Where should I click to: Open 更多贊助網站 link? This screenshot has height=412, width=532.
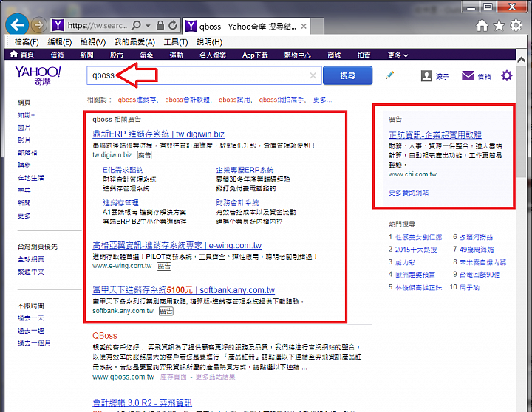409,193
